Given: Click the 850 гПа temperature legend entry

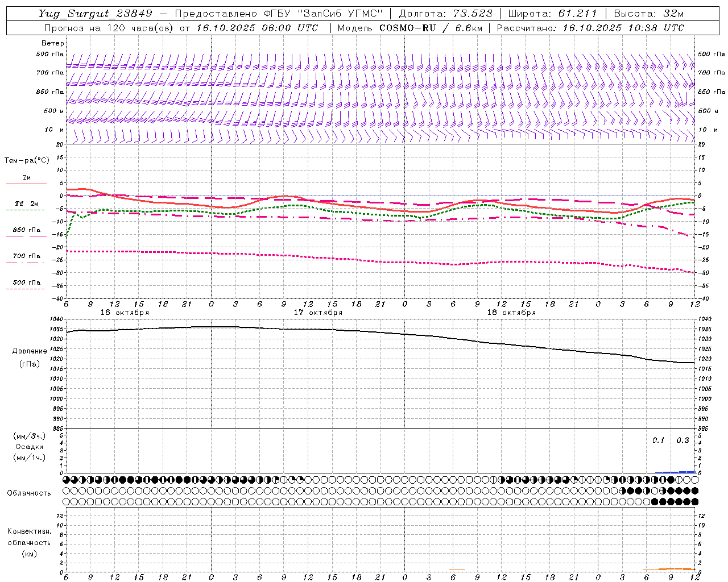Looking at the screenshot, I should (26, 230).
